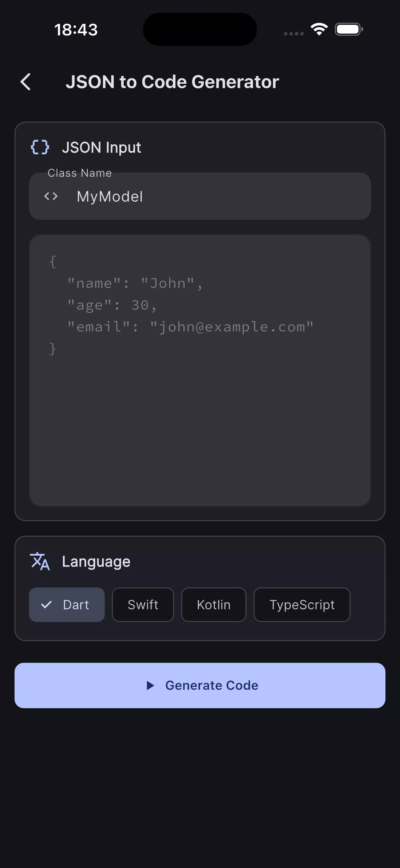Screen dimensions: 400x868
Task: Tap the battery status icon
Action: 349,29
